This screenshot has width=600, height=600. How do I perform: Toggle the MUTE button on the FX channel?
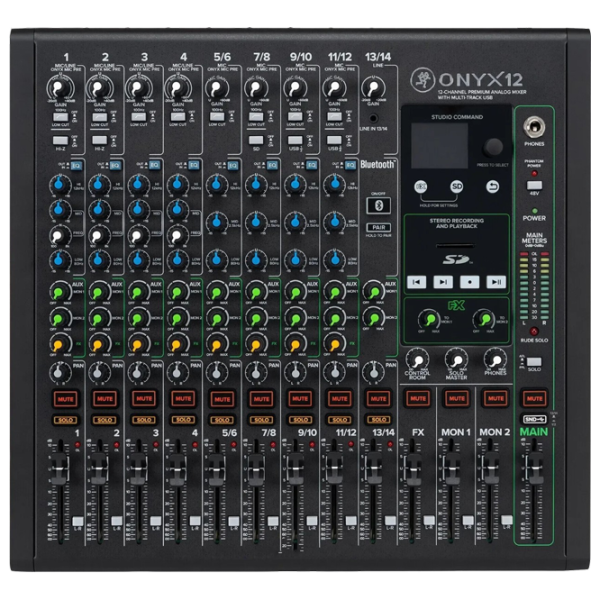417,398
